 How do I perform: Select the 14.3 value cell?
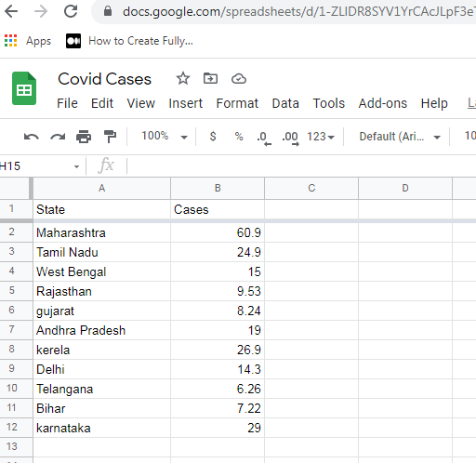[218, 369]
